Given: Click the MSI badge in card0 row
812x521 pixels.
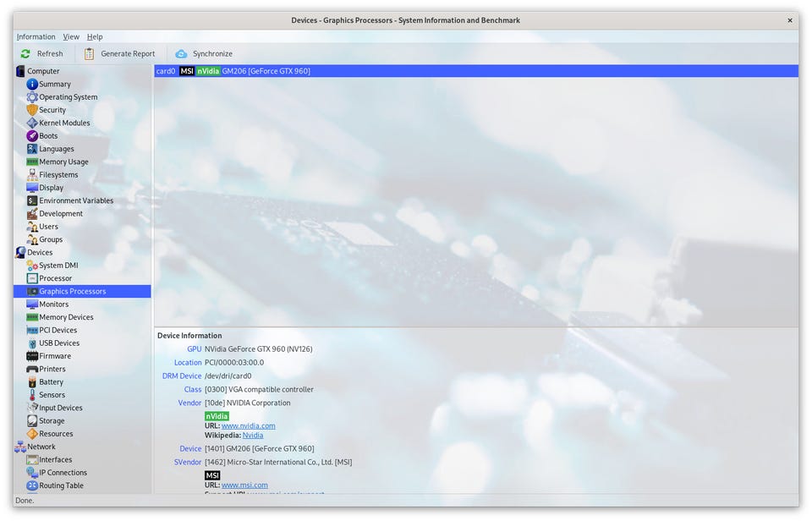Looking at the screenshot, I should 187,71.
